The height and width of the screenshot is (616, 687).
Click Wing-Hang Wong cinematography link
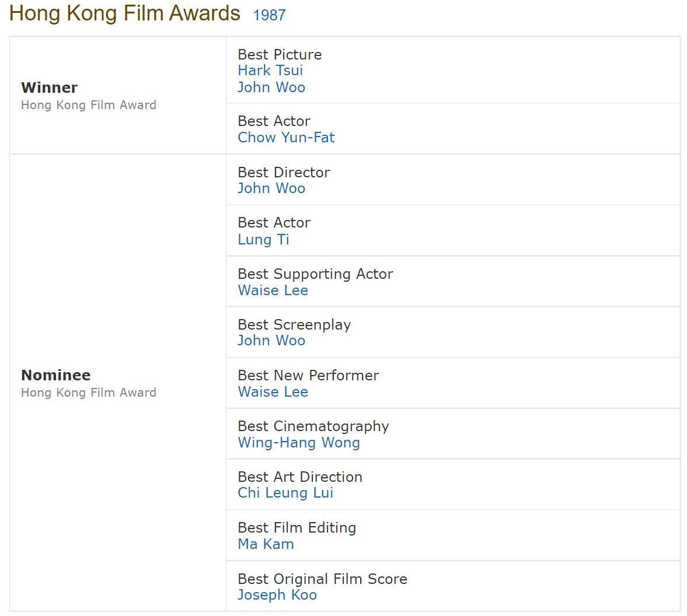(299, 443)
